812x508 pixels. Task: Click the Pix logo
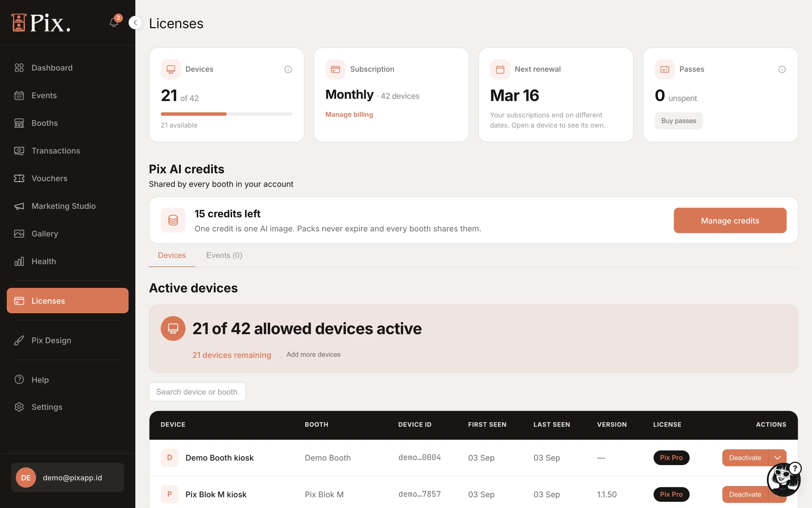41,23
